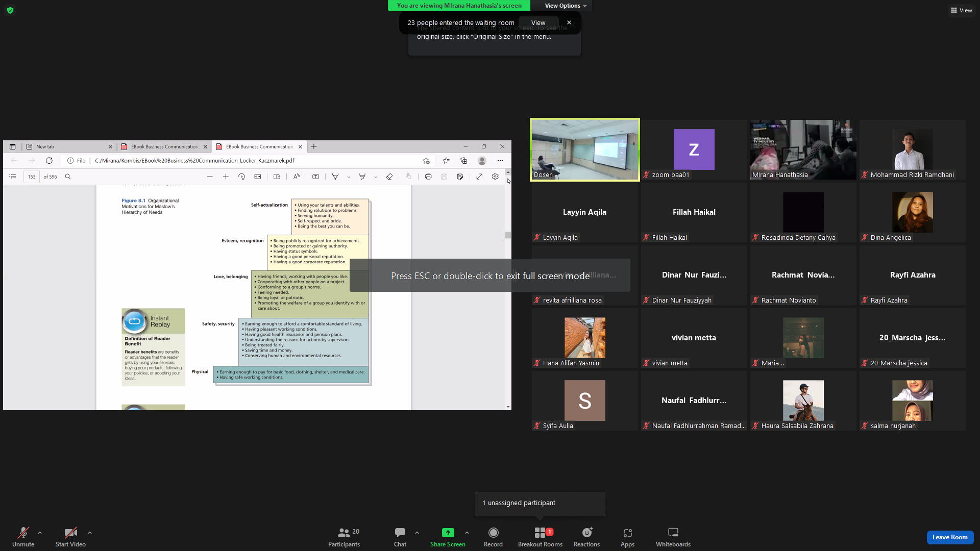Toggle meeting recording with Record

493,537
